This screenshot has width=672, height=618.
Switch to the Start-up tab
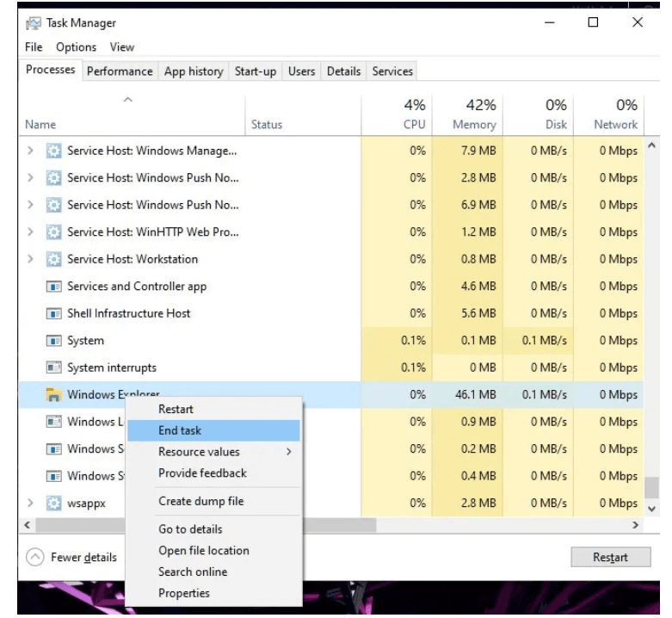pyautogui.click(x=255, y=71)
